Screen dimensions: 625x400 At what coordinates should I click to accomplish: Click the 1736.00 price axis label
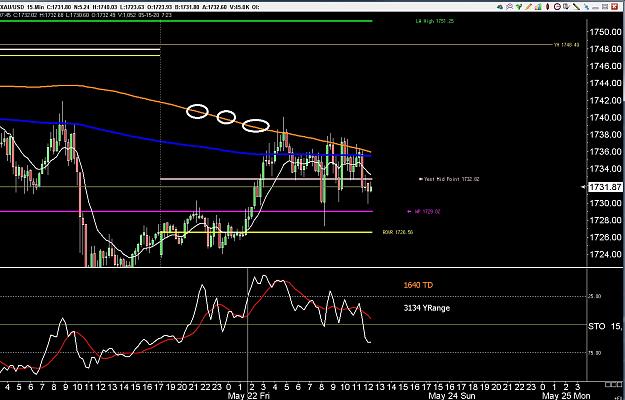click(x=605, y=152)
